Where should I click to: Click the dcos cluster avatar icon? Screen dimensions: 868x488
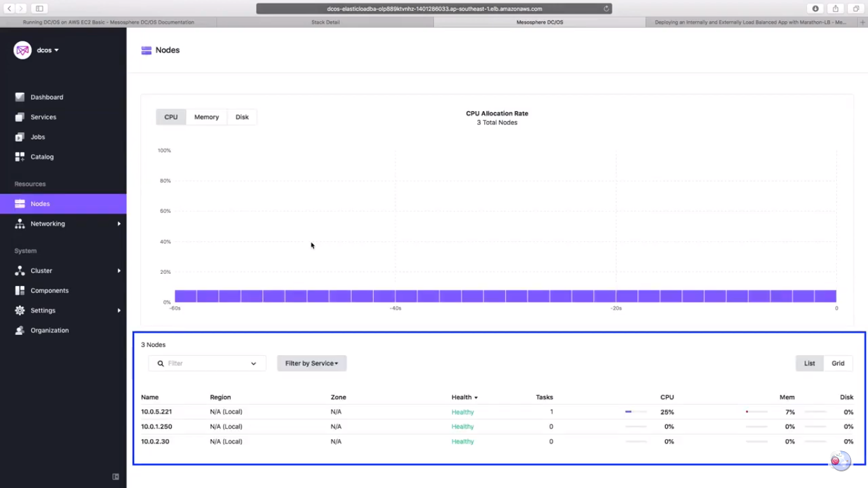click(22, 50)
